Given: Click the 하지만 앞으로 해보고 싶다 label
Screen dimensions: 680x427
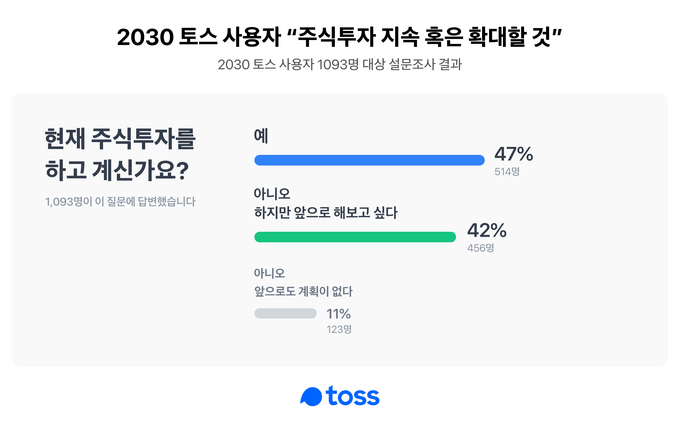Looking at the screenshot, I should click(326, 213).
